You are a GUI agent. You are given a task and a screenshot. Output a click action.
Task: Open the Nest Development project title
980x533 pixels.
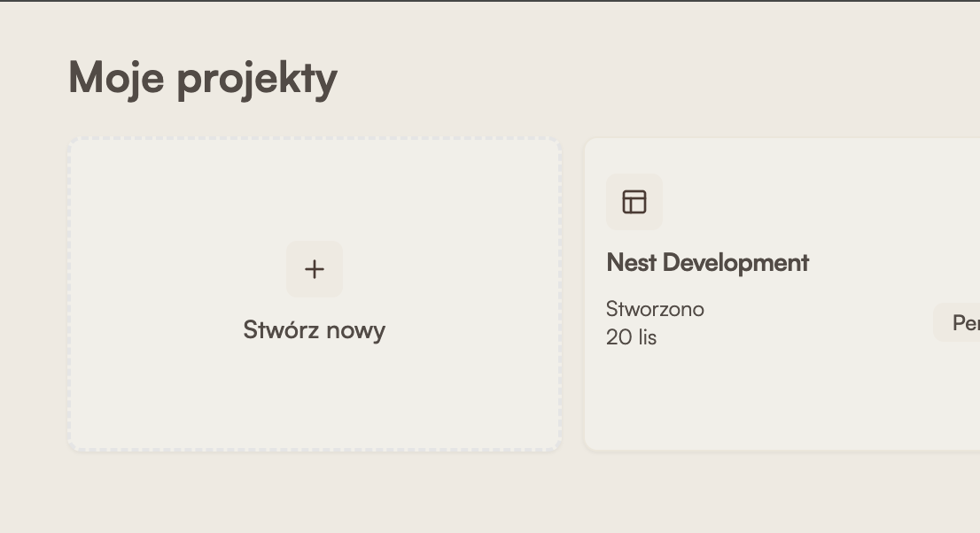click(x=707, y=263)
